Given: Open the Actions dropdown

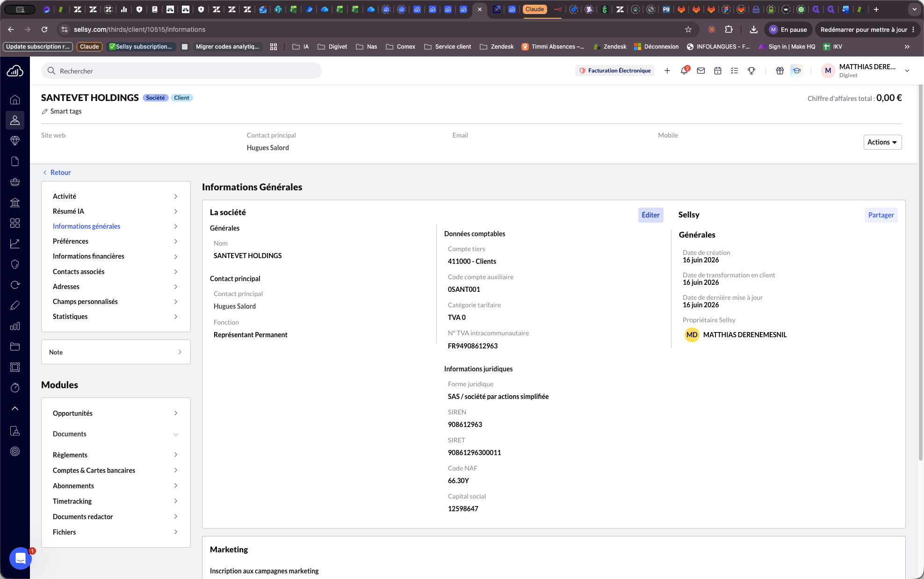Looking at the screenshot, I should tap(882, 142).
